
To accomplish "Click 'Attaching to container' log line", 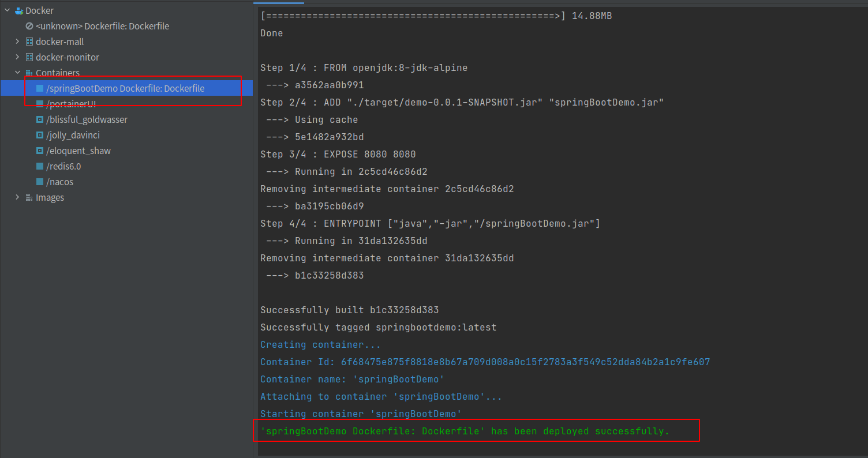I will pos(381,397).
